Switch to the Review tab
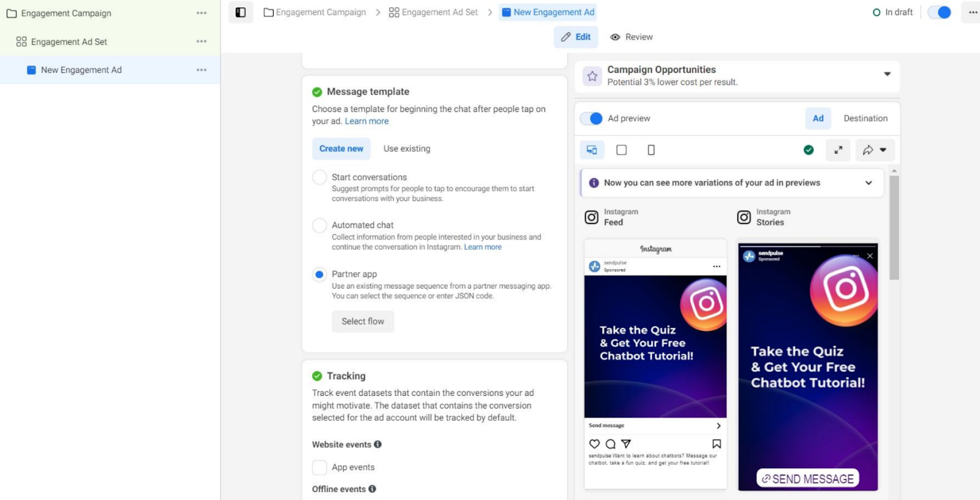Image resolution: width=980 pixels, height=500 pixels. coord(631,37)
